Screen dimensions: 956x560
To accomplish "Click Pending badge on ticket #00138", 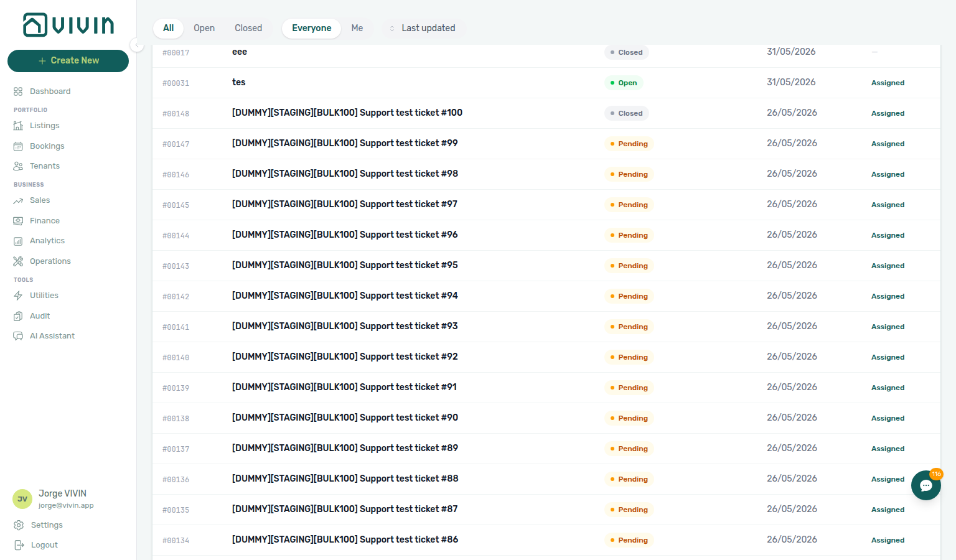I will point(629,418).
